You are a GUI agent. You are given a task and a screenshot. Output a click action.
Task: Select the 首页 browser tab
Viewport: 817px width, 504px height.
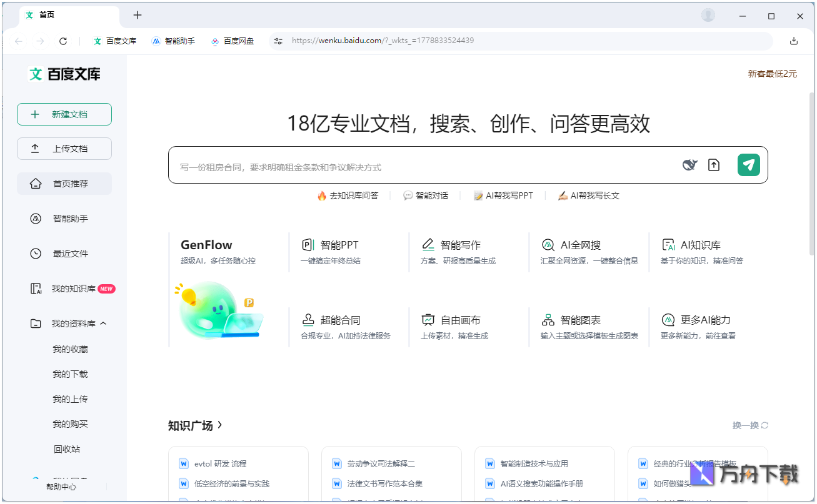[69, 15]
